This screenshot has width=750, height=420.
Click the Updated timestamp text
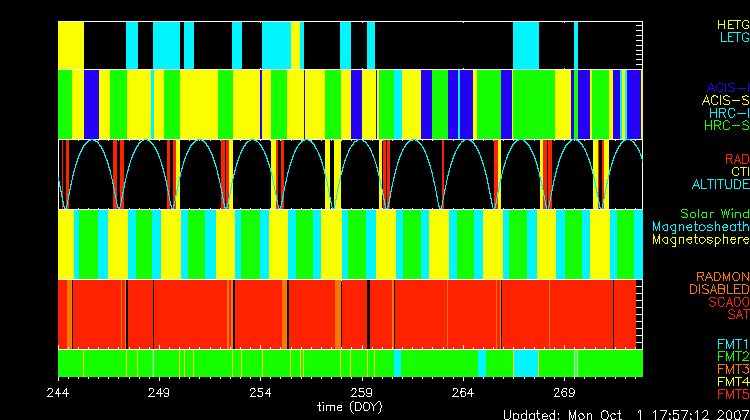pos(625,414)
